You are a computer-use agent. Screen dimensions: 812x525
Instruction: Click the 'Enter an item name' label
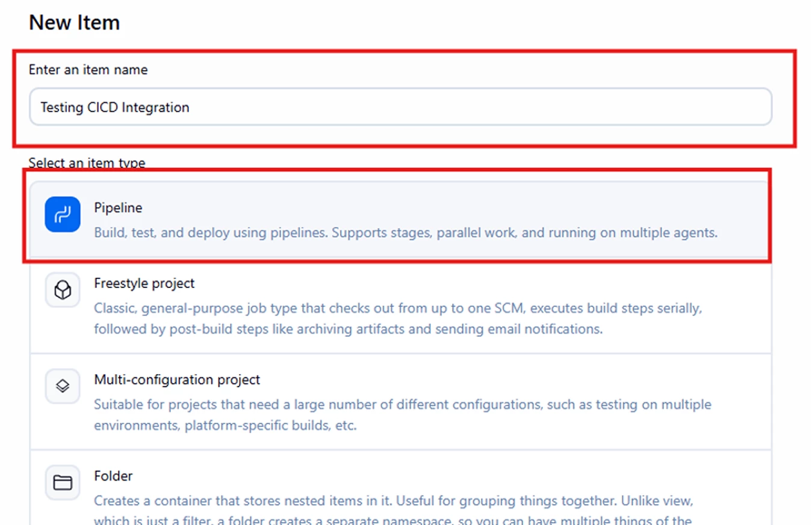88,70
